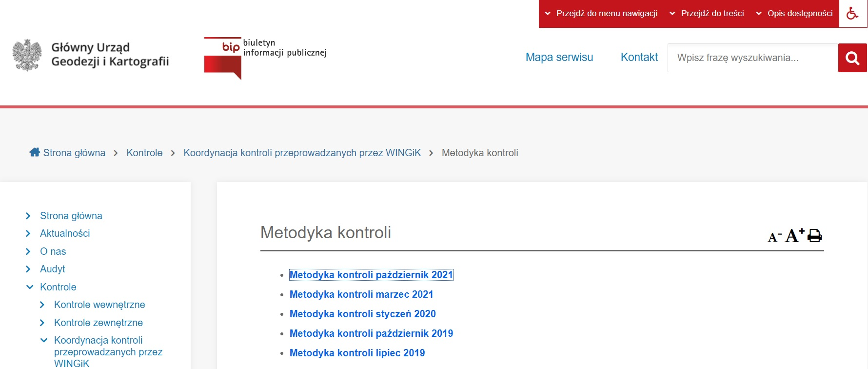Click the wheelchair accessibility icon
868x369 pixels.
coord(852,14)
